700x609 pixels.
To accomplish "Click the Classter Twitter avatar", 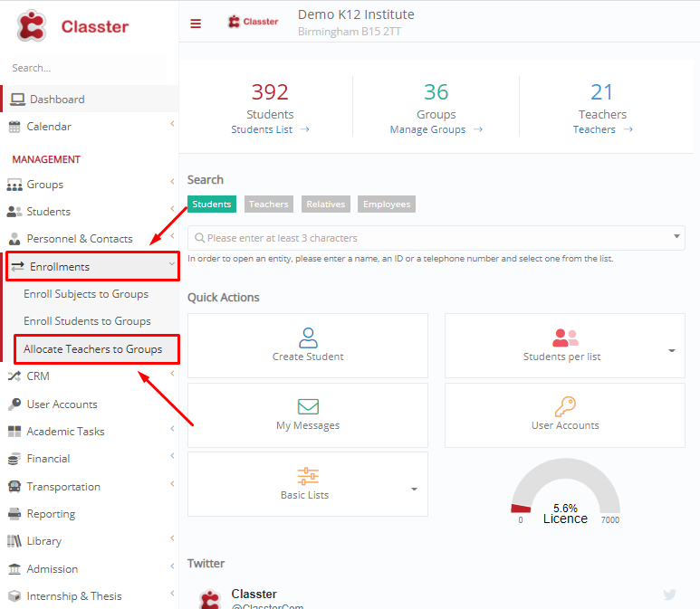I will tap(210, 599).
